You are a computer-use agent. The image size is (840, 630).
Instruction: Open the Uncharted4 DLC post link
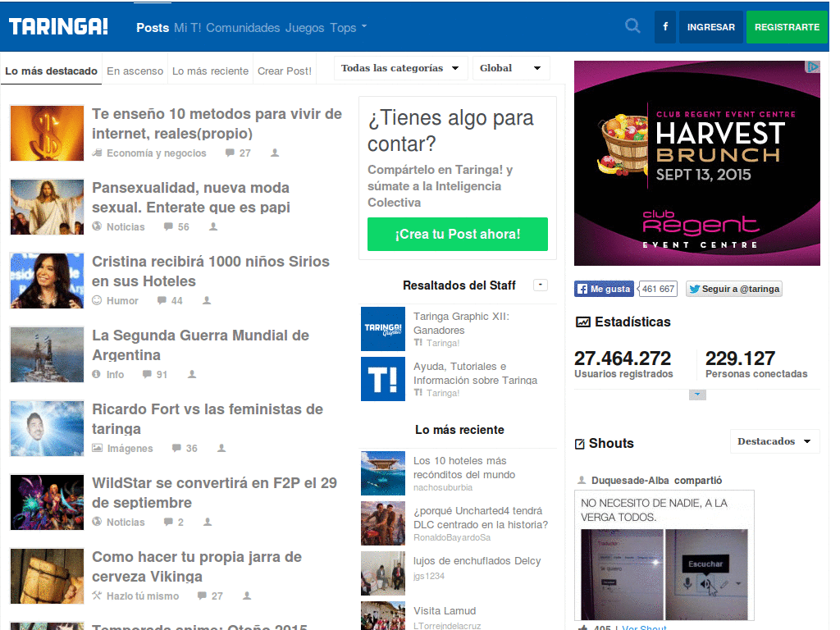(481, 518)
